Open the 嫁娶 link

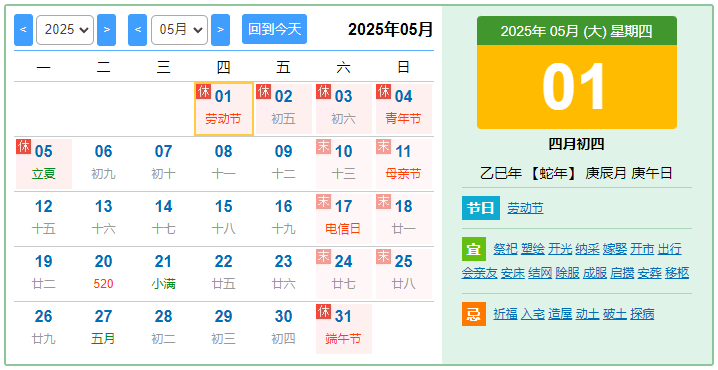click(615, 249)
